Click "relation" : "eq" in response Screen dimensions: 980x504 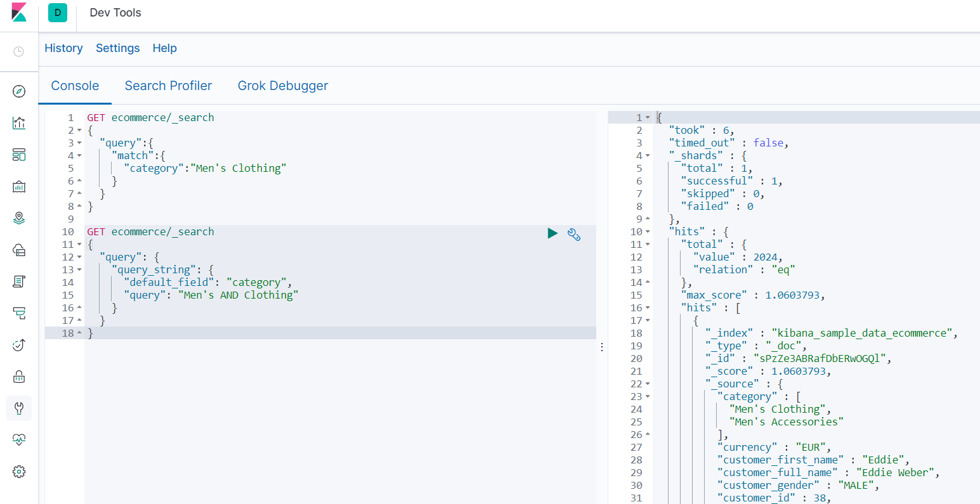[744, 269]
